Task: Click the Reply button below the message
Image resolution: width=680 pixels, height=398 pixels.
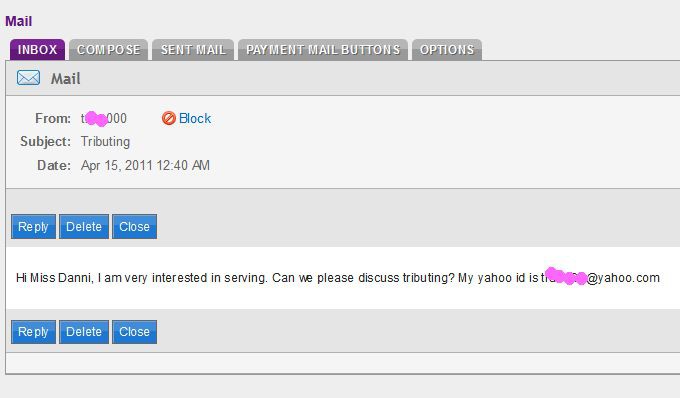Action: tap(33, 332)
